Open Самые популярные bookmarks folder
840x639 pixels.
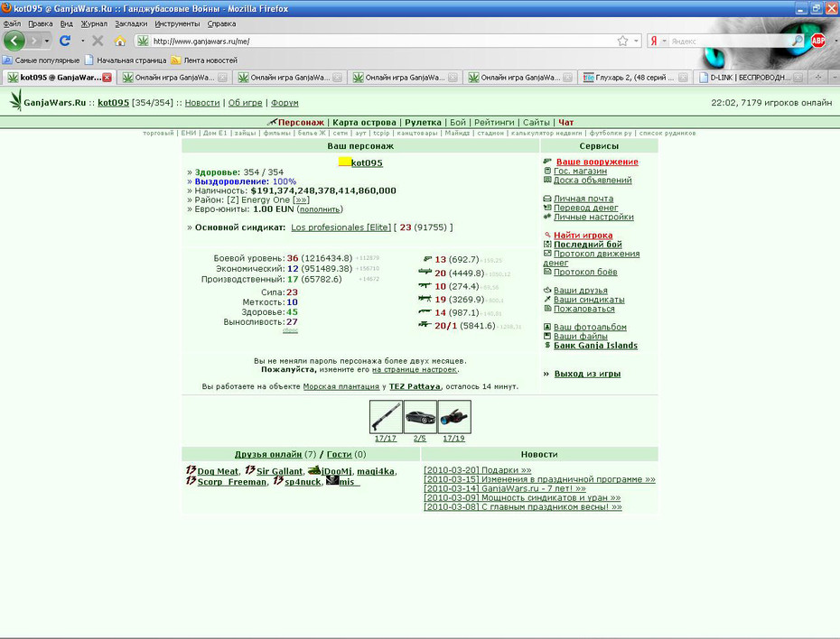click(42, 60)
